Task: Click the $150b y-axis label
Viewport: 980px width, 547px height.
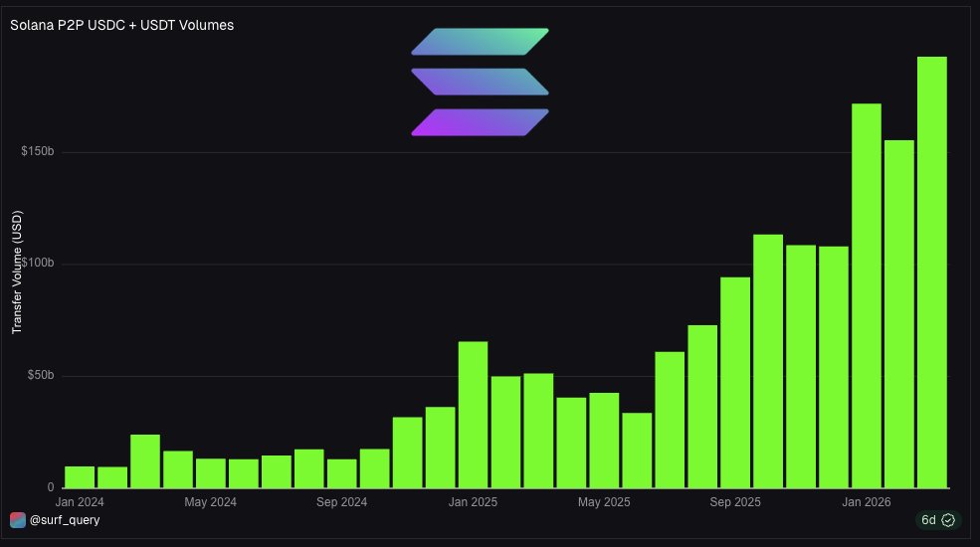Action: click(37, 152)
